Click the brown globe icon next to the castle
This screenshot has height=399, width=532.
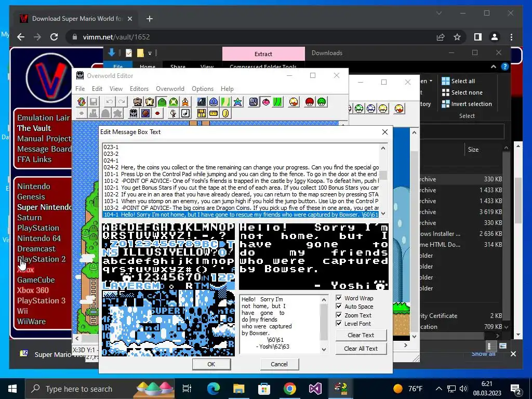[145, 113]
